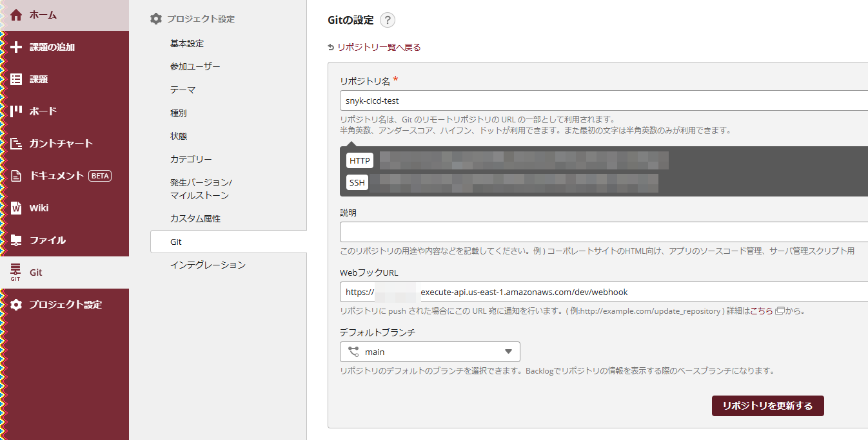
Task: Click the ガントチャート chart icon
Action: (x=15, y=143)
